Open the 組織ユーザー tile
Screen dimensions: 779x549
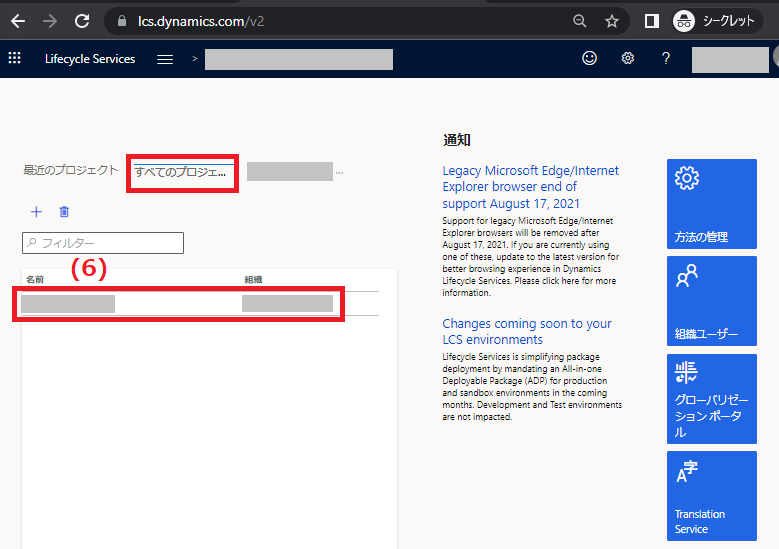tap(711, 301)
